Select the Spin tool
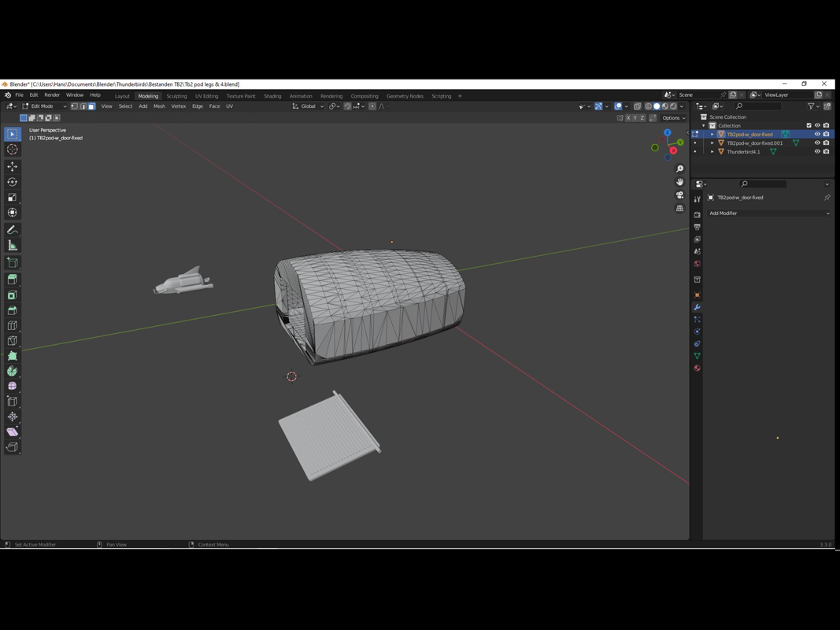Viewport: 840px width, 630px height. (x=13, y=371)
